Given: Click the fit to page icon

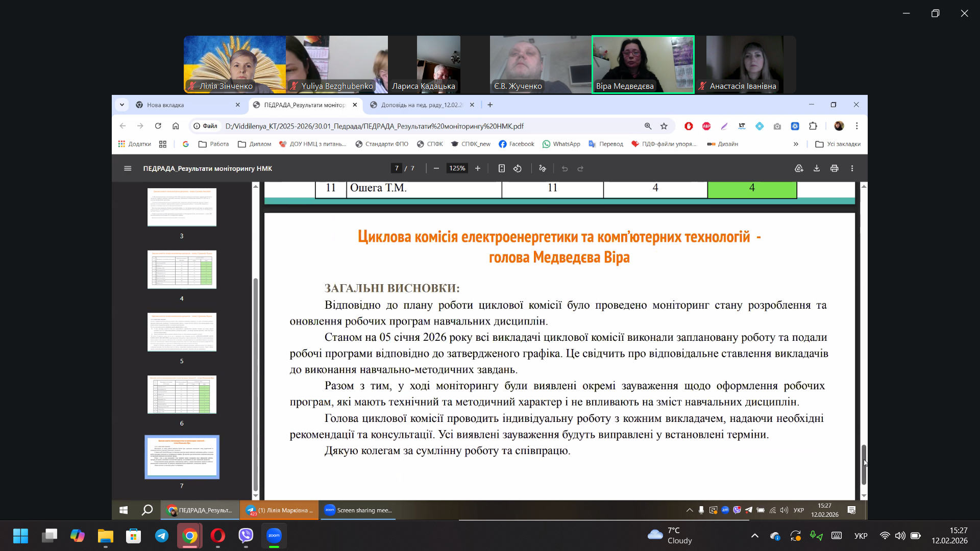Looking at the screenshot, I should point(502,168).
